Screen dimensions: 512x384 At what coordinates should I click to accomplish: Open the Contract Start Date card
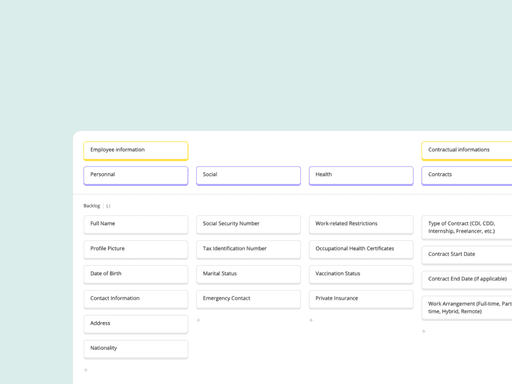click(x=467, y=255)
